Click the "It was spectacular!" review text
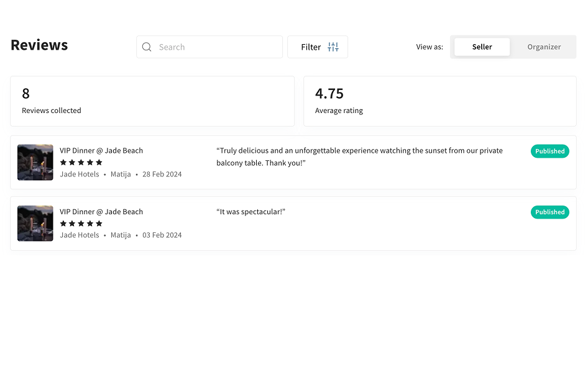Image resolution: width=588 pixels, height=367 pixels. (x=250, y=212)
